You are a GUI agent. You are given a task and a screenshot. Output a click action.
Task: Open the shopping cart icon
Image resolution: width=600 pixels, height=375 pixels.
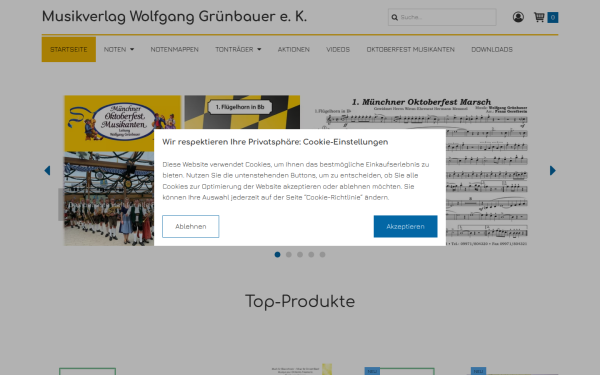point(539,17)
